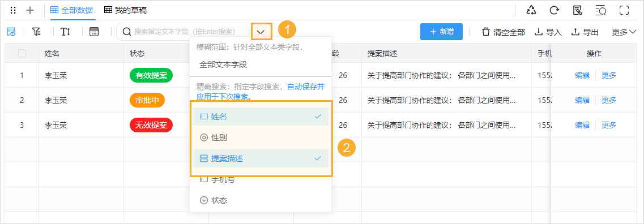Click 导入 button
This screenshot has width=644, height=224.
[x=548, y=32]
